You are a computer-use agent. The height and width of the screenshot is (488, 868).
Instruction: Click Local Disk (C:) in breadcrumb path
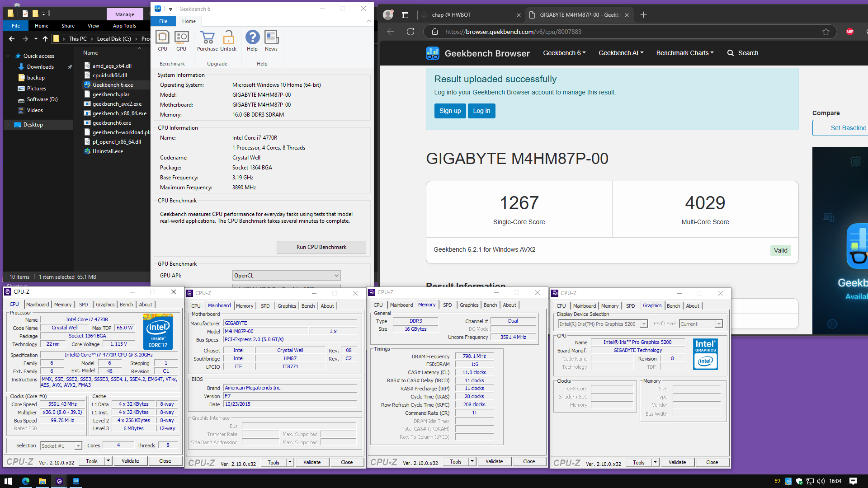(114, 39)
